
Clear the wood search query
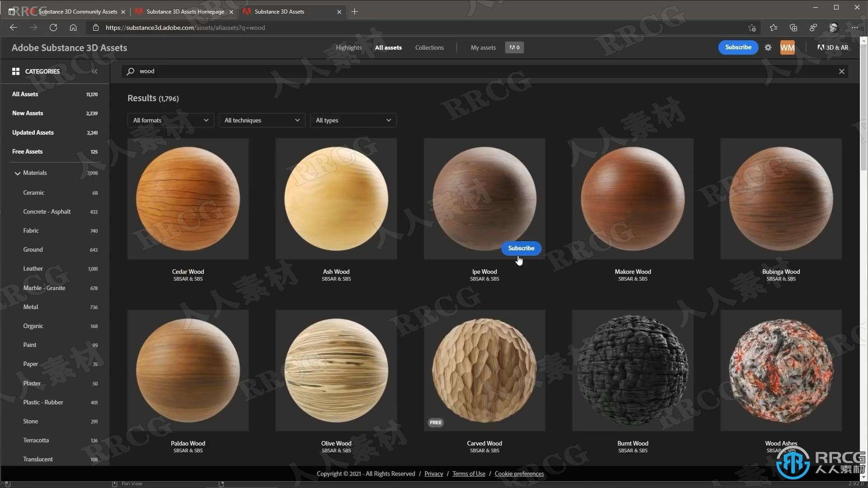coord(841,71)
